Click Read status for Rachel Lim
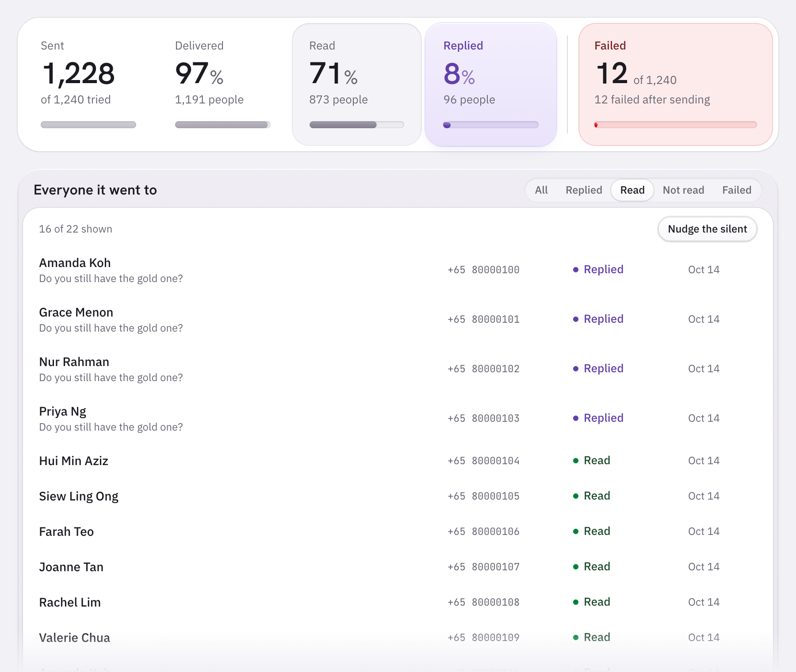Image resolution: width=796 pixels, height=672 pixels. (x=592, y=602)
